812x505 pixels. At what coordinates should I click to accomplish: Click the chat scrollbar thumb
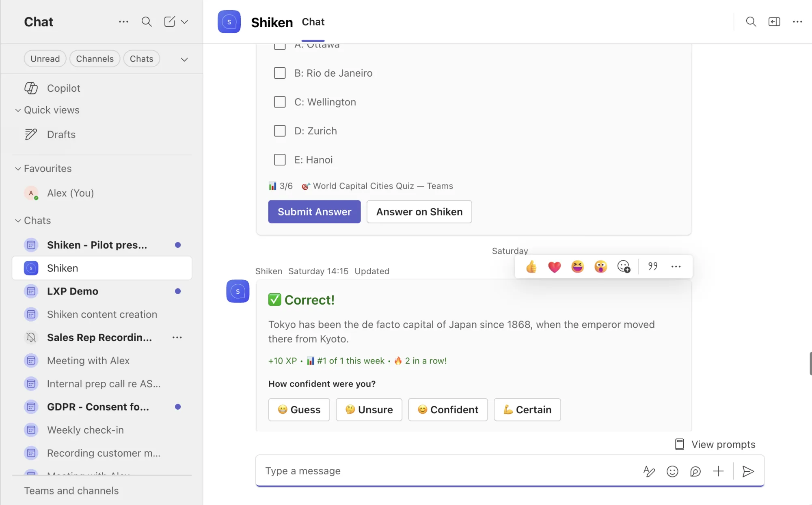click(810, 363)
